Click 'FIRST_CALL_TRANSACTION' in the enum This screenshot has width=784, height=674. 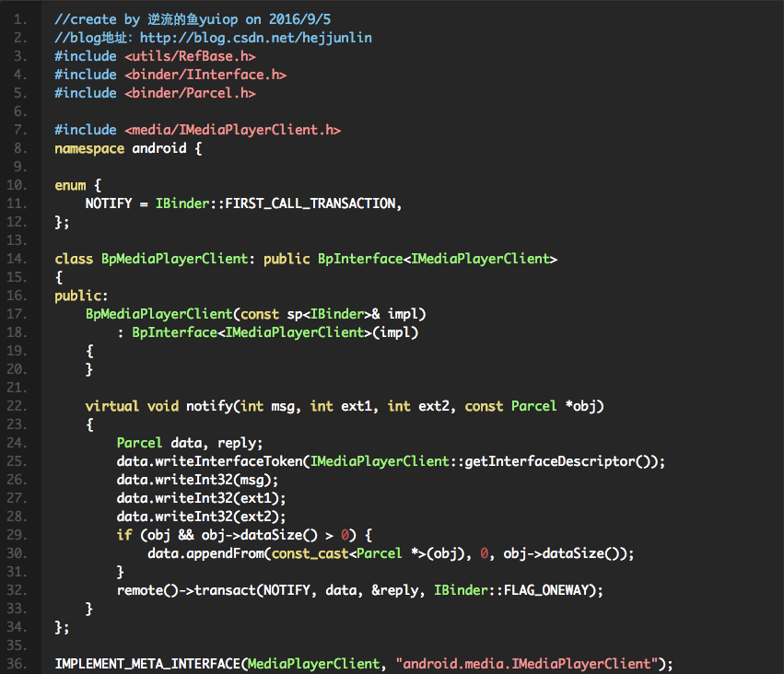[310, 203]
